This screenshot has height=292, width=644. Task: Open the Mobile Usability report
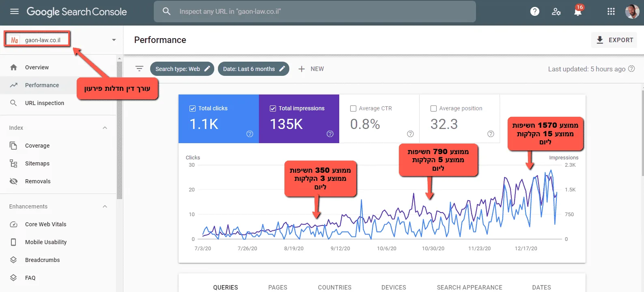click(46, 242)
